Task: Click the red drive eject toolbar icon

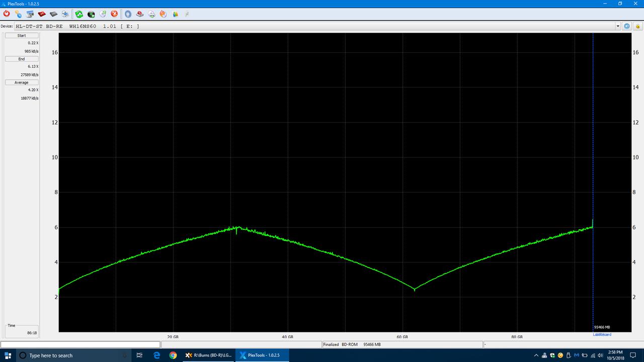Action: [x=140, y=14]
